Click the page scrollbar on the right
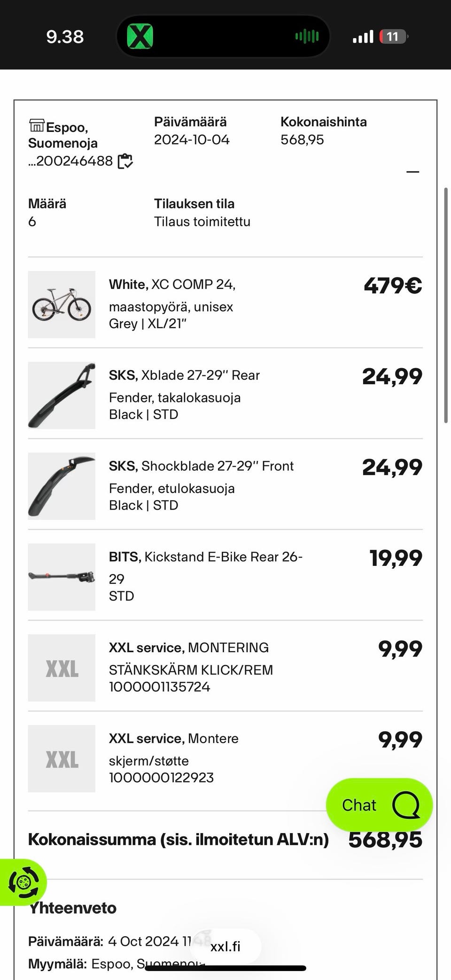451x980 pixels. [x=446, y=305]
